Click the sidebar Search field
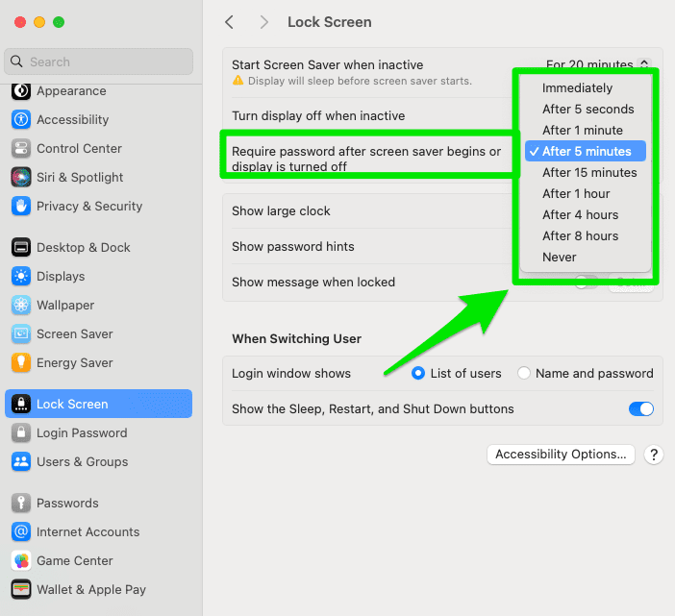This screenshot has width=675, height=616. pos(98,62)
